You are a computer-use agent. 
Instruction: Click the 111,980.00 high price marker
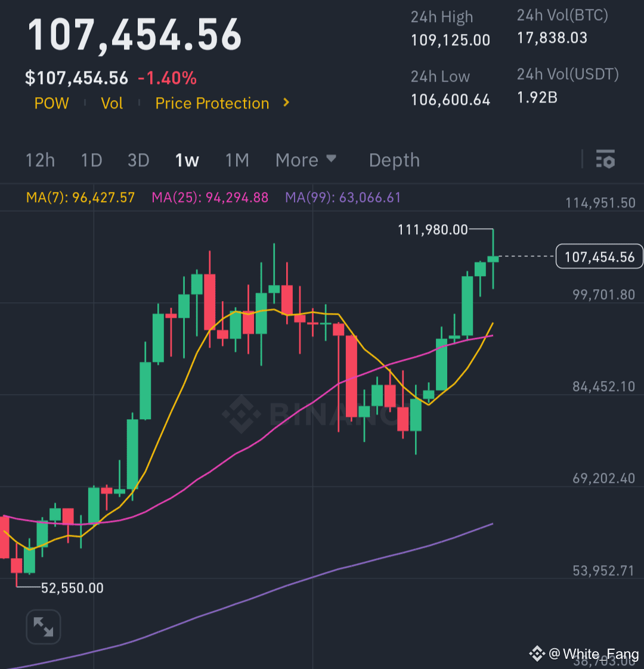pyautogui.click(x=432, y=230)
